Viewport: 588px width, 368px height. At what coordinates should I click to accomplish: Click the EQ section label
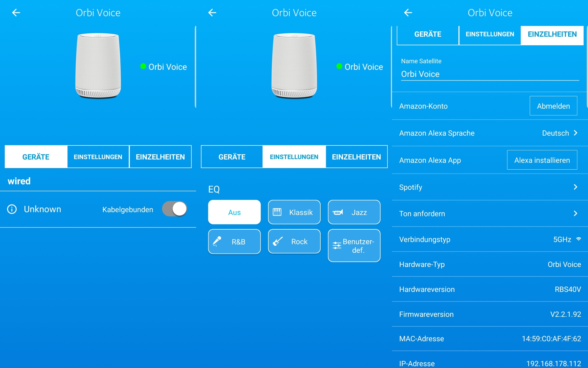coord(214,189)
